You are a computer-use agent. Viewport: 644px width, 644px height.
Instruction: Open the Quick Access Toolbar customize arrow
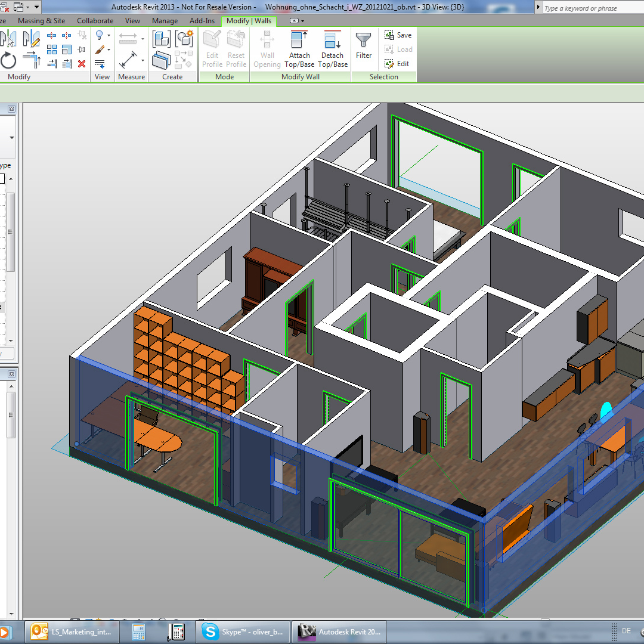click(37, 7)
